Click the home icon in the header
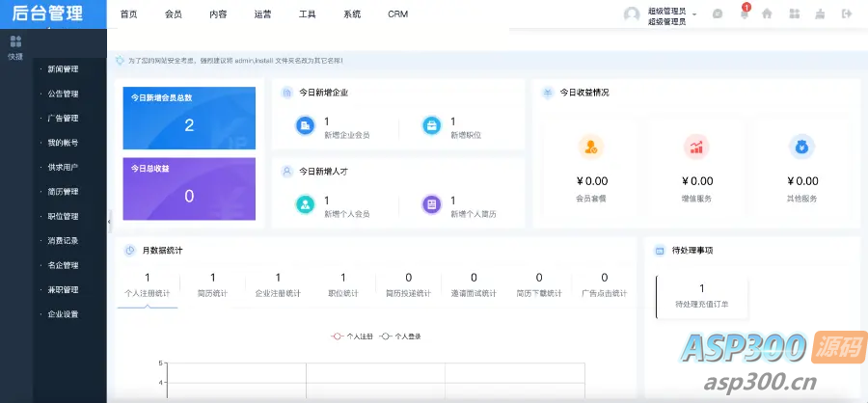This screenshot has width=868, height=403. pyautogui.click(x=768, y=14)
